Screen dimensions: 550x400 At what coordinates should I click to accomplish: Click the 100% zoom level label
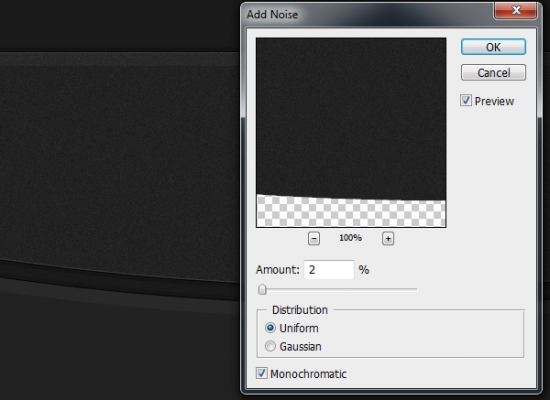click(350, 238)
